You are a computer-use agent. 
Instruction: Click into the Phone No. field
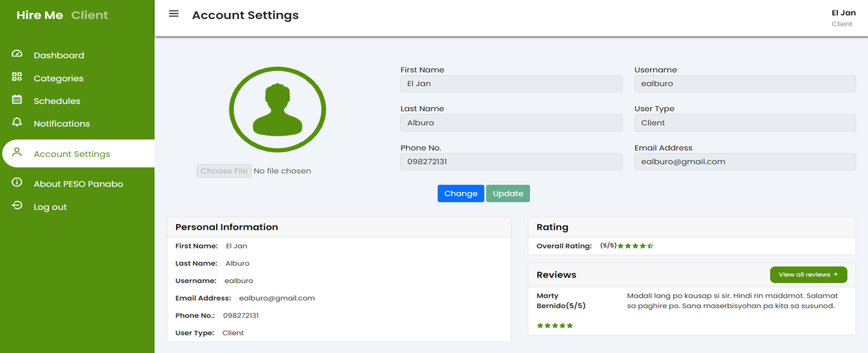pos(511,162)
